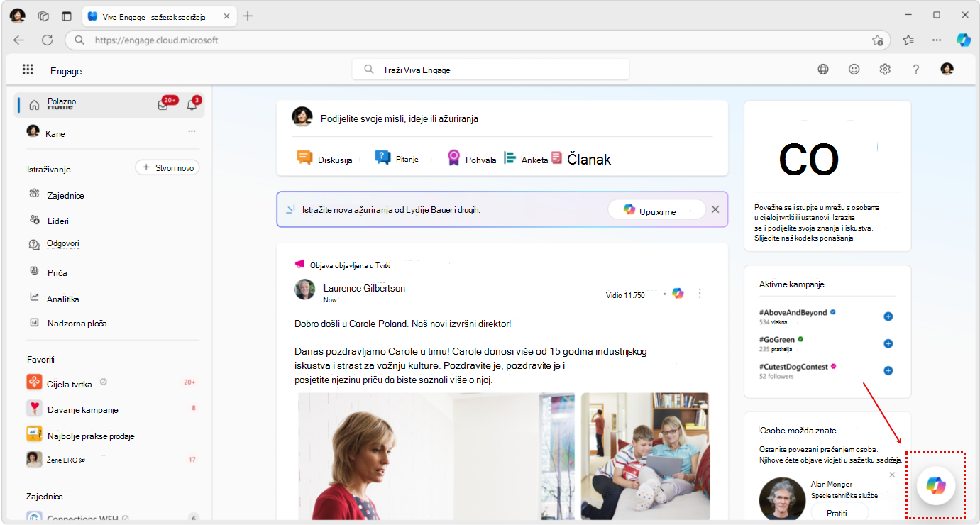Click Pratiti to follow Alan Monger

(839, 513)
